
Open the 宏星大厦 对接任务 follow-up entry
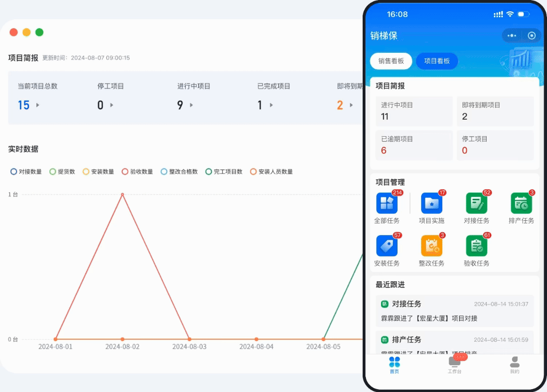click(x=454, y=311)
